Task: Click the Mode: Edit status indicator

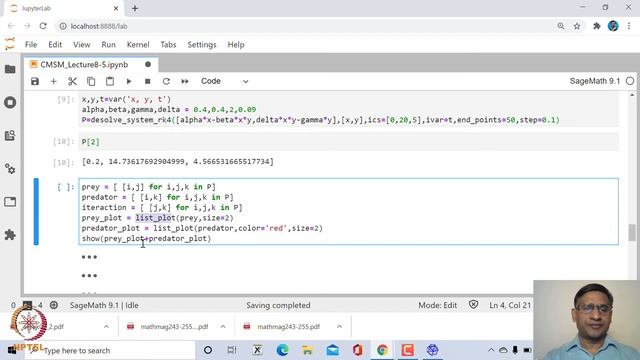Action: [438, 305]
